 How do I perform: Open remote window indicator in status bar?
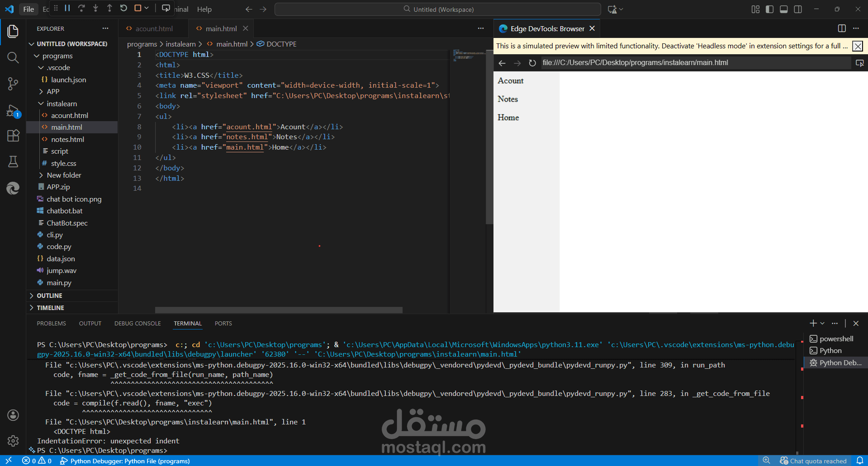pyautogui.click(x=9, y=461)
